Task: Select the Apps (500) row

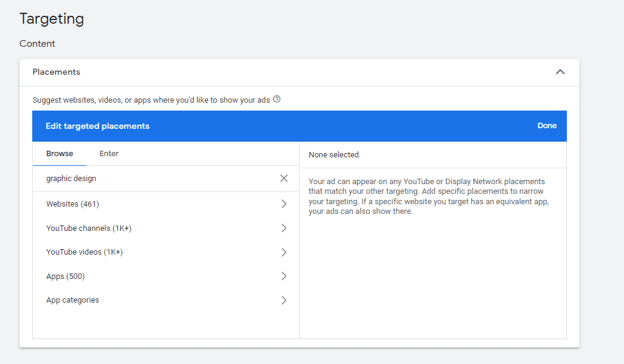Action: [x=152, y=275]
